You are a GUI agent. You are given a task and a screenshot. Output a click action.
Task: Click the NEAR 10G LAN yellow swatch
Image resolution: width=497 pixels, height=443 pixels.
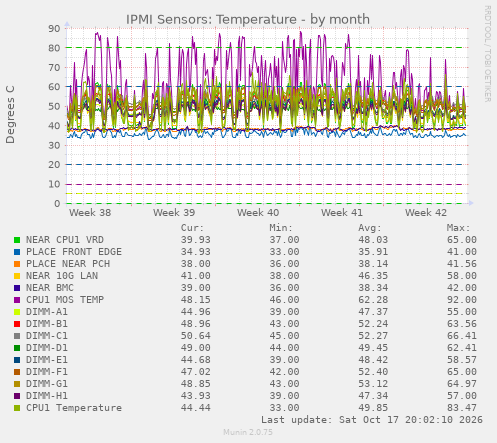pos(17,276)
